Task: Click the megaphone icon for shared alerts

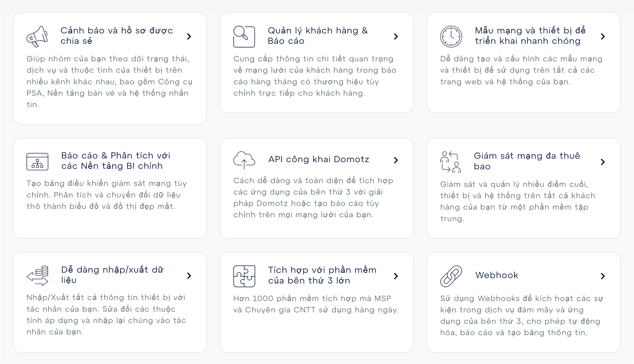Action: [37, 36]
